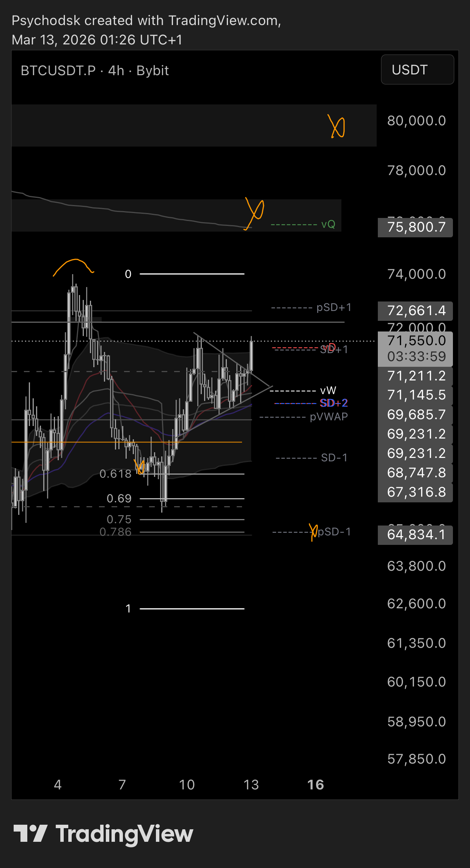Click the Fibonacci 0 level label

point(128,274)
